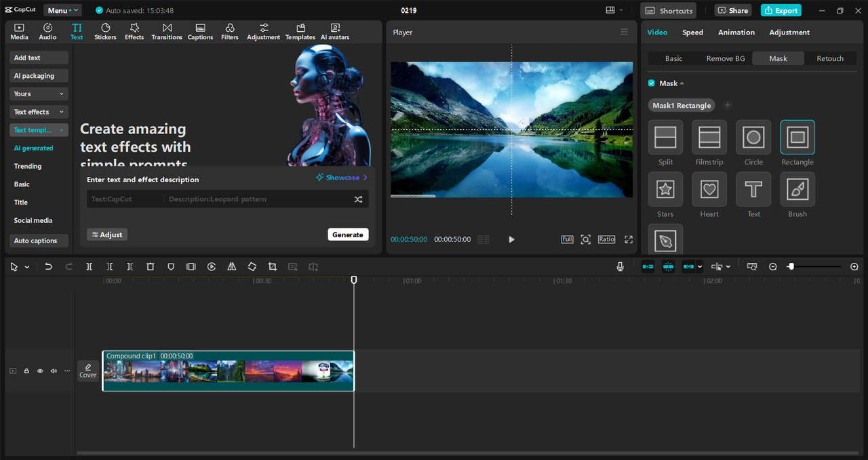Open the Stickers panel
868x460 pixels.
point(105,32)
